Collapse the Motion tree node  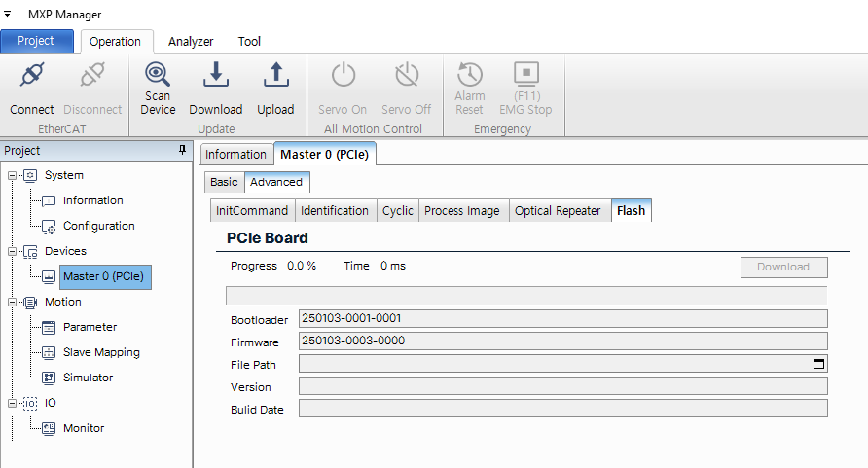point(11,303)
